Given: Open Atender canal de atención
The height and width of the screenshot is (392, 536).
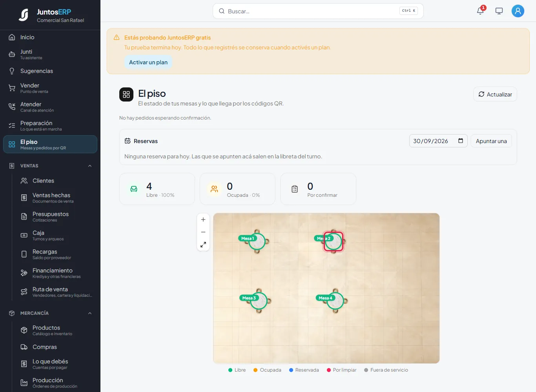Looking at the screenshot, I should 50,107.
